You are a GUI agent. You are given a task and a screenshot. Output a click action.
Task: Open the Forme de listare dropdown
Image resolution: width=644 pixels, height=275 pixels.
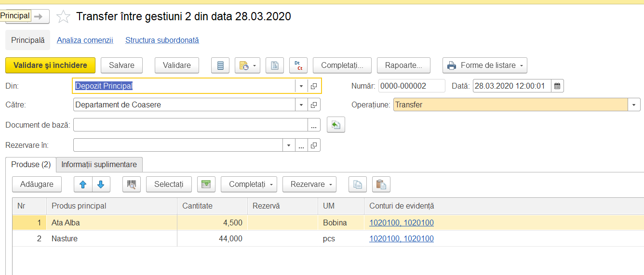point(485,65)
